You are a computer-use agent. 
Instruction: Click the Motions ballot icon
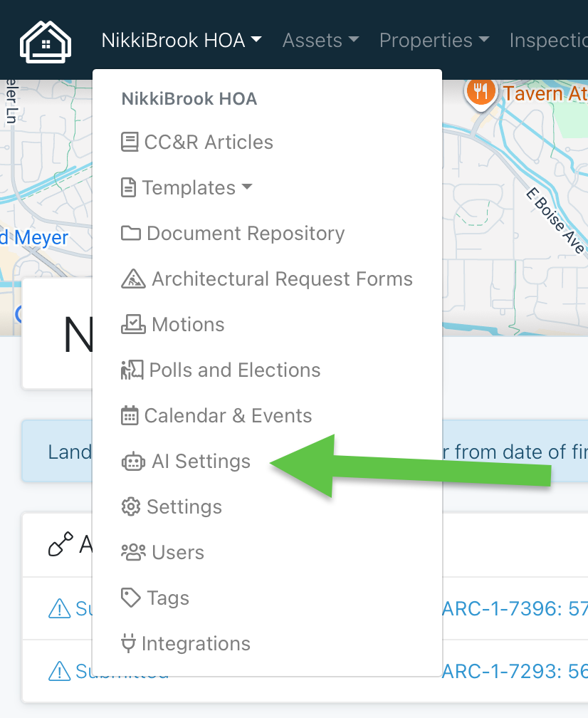pyautogui.click(x=133, y=325)
